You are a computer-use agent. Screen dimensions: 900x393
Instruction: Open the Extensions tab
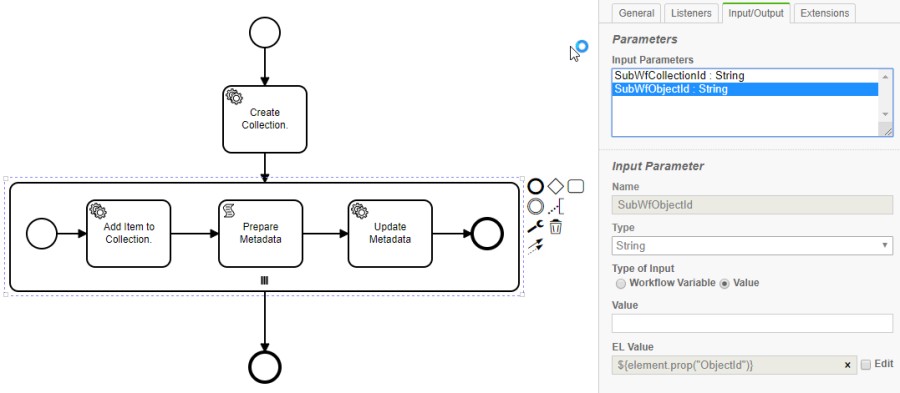pos(824,13)
